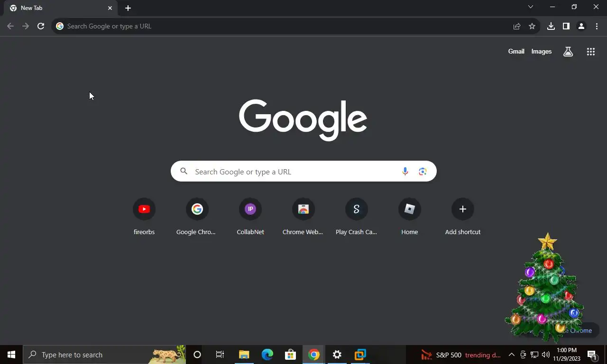The image size is (607, 364).
Task: Open the network tray icon
Action: click(x=534, y=355)
